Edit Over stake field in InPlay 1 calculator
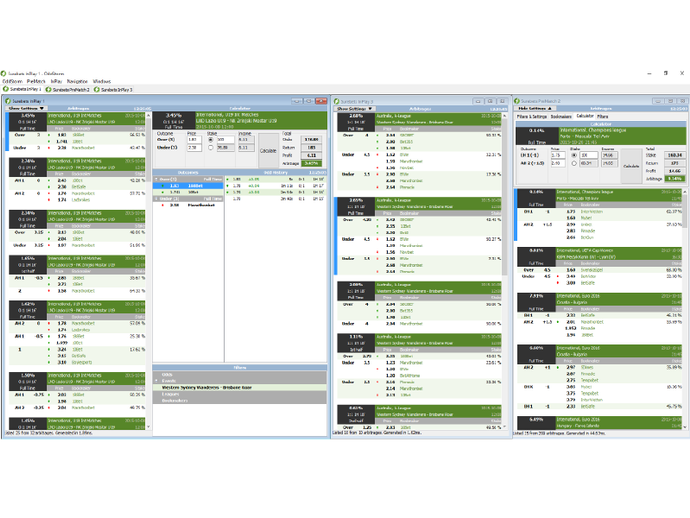 pyautogui.click(x=225, y=140)
